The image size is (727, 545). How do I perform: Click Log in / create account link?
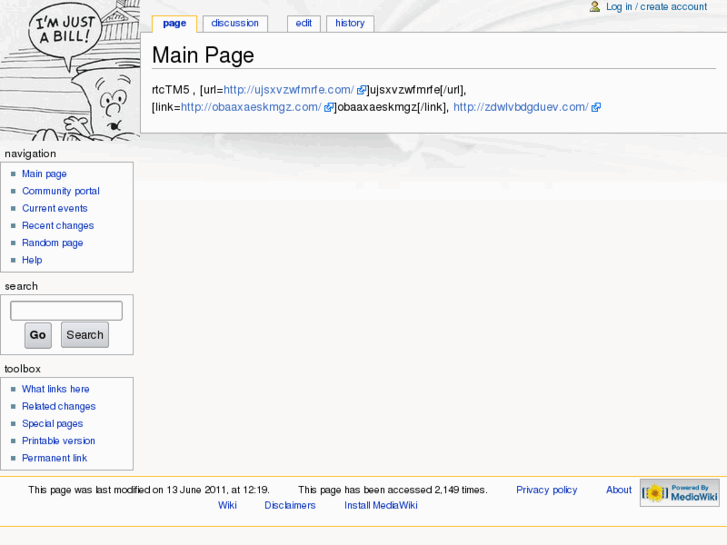pos(657,6)
